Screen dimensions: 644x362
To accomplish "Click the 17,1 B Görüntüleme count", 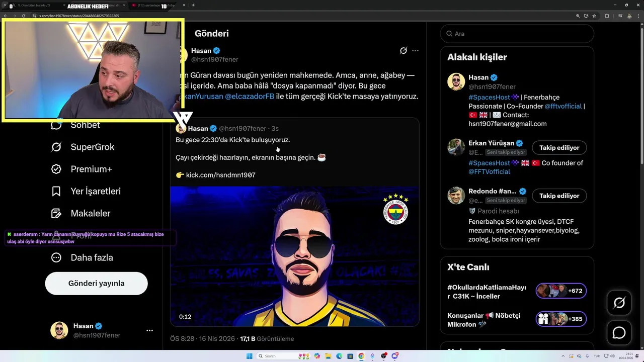I will coord(267,339).
